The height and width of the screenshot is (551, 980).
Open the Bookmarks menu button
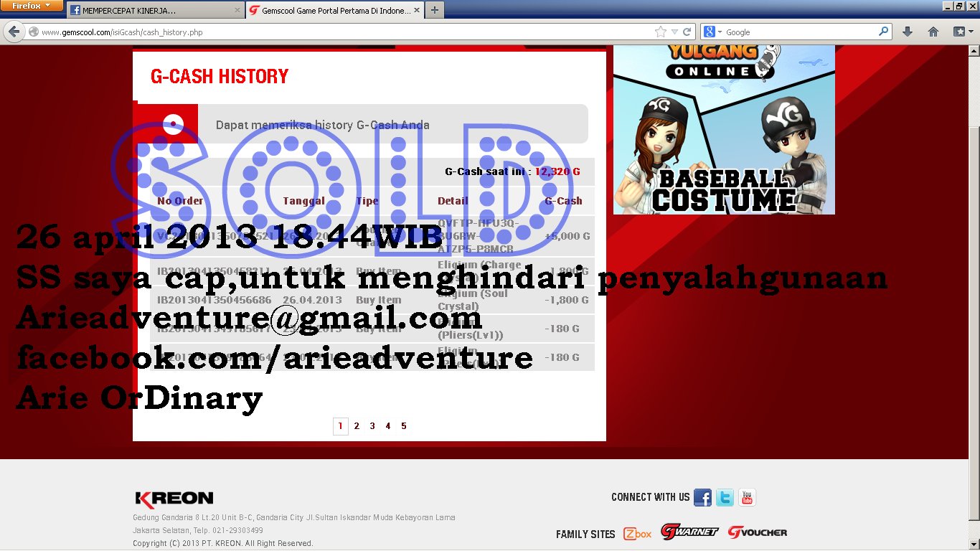[962, 32]
